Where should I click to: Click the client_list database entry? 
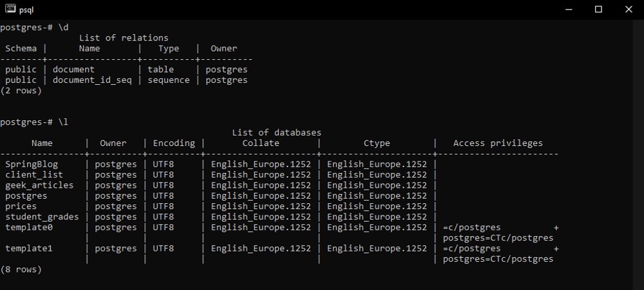[33, 175]
